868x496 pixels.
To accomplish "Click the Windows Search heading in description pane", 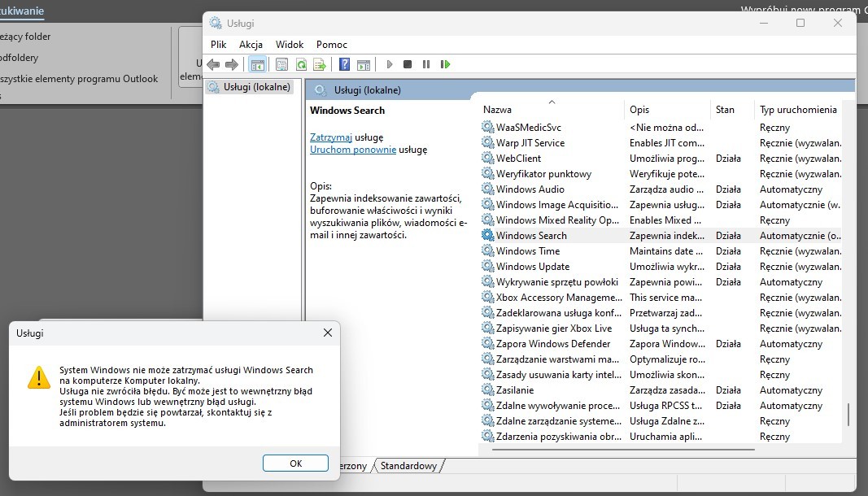I will [347, 110].
